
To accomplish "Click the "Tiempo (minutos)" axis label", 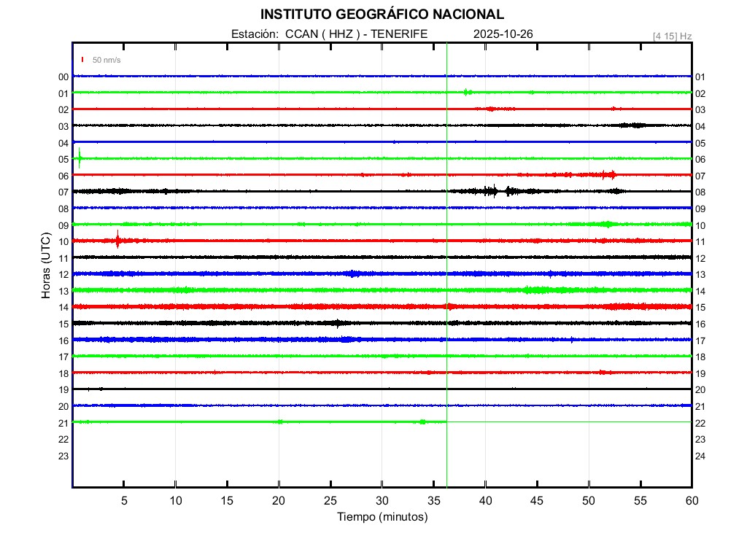I will tap(382, 517).
